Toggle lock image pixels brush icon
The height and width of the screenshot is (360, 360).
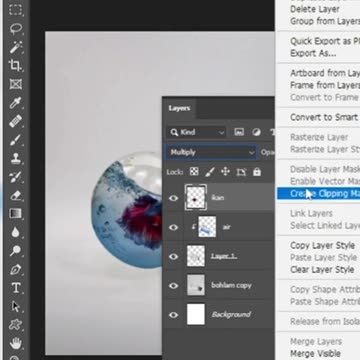(210, 172)
